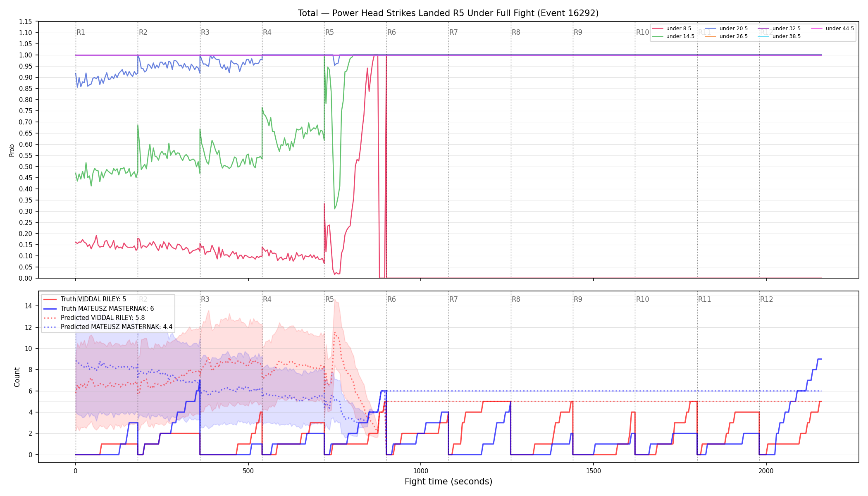
Task: Click the 0.50 tick on the Prob axis
Action: 26,167
